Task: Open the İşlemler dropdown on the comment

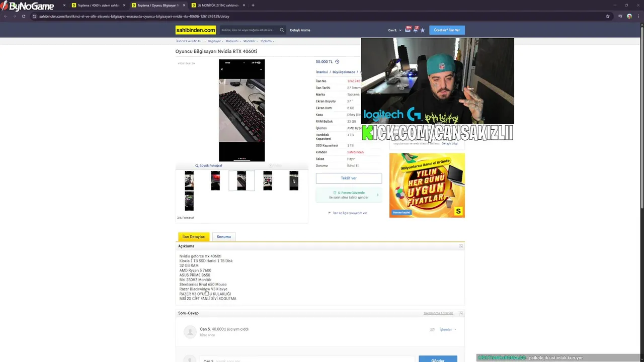Action: 448,330
